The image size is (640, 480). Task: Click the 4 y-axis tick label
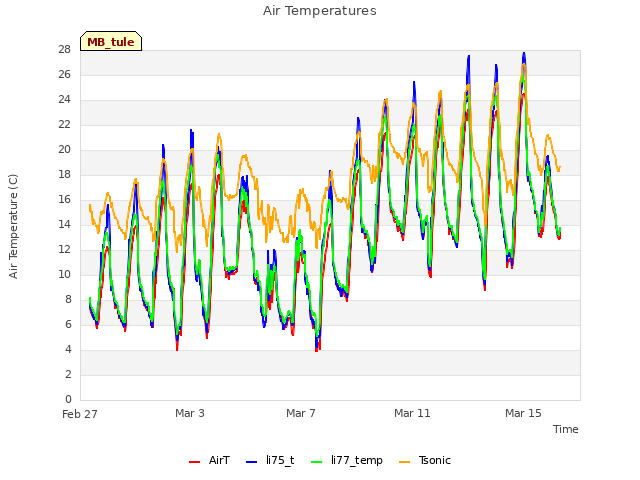pos(68,349)
